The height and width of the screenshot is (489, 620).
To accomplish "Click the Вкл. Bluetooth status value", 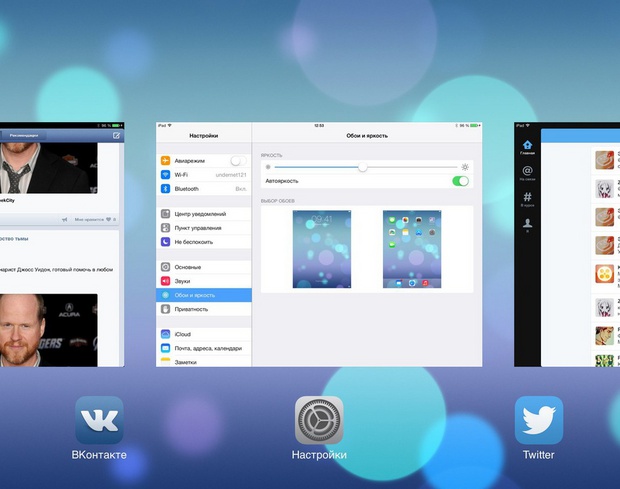I will point(241,189).
